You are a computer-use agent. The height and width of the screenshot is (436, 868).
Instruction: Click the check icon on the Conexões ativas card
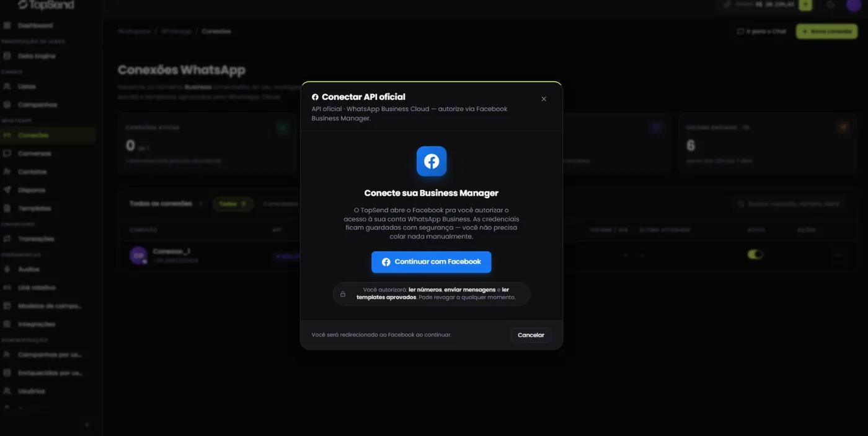pos(283,128)
